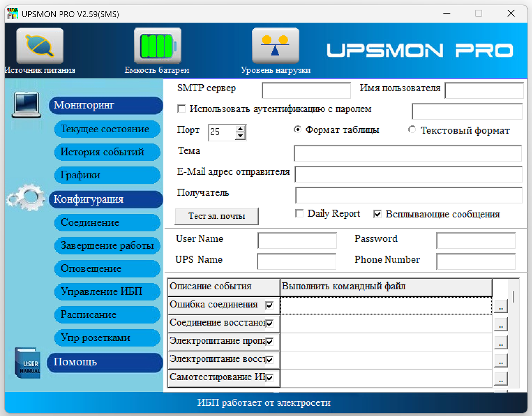The height and width of the screenshot is (416, 532).
Task: Toggle Всплывающие сообщения checkbox
Action: (377, 214)
